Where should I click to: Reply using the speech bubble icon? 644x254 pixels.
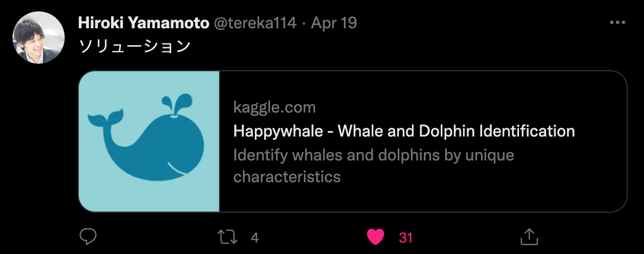(x=88, y=237)
